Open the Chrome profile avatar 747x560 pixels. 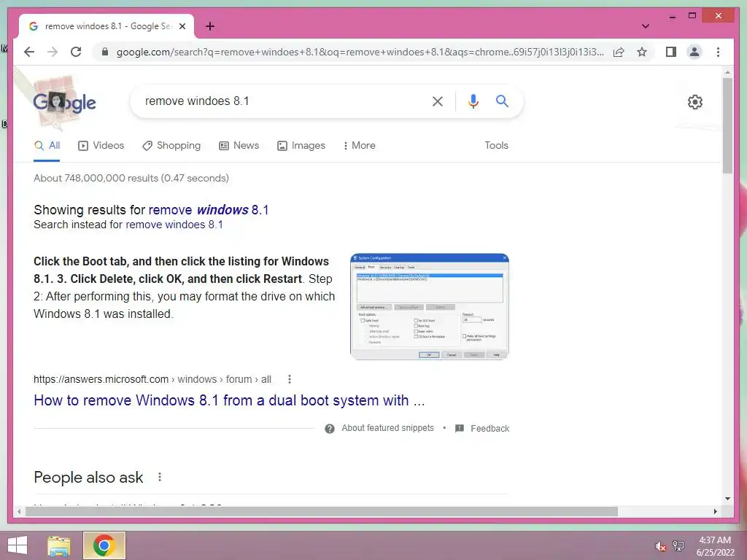coord(694,52)
